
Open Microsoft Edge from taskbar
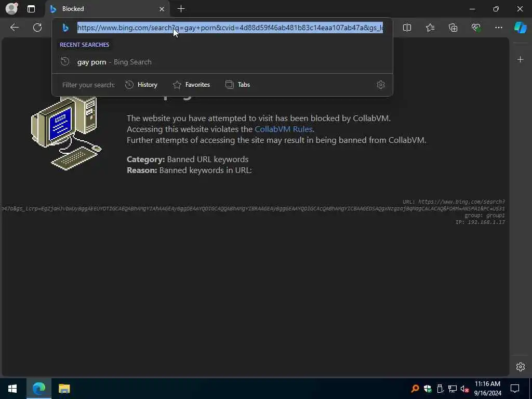pyautogui.click(x=39, y=389)
